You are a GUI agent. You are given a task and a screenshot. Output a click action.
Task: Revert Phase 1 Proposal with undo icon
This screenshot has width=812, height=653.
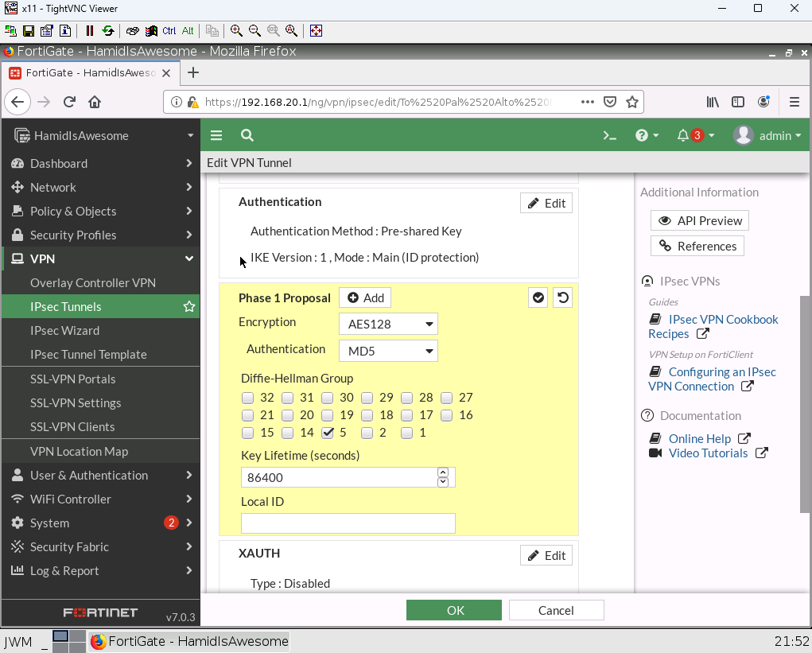coord(562,297)
